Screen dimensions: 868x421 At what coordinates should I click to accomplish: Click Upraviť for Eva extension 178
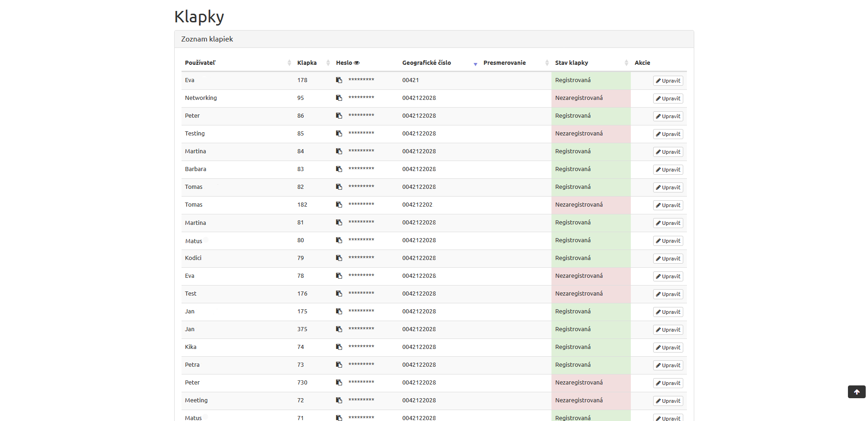(668, 81)
